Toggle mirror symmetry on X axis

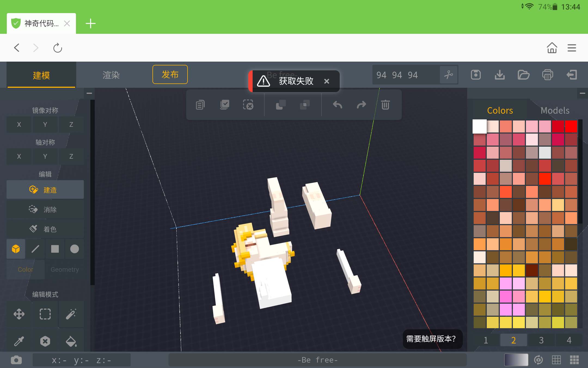click(x=19, y=125)
